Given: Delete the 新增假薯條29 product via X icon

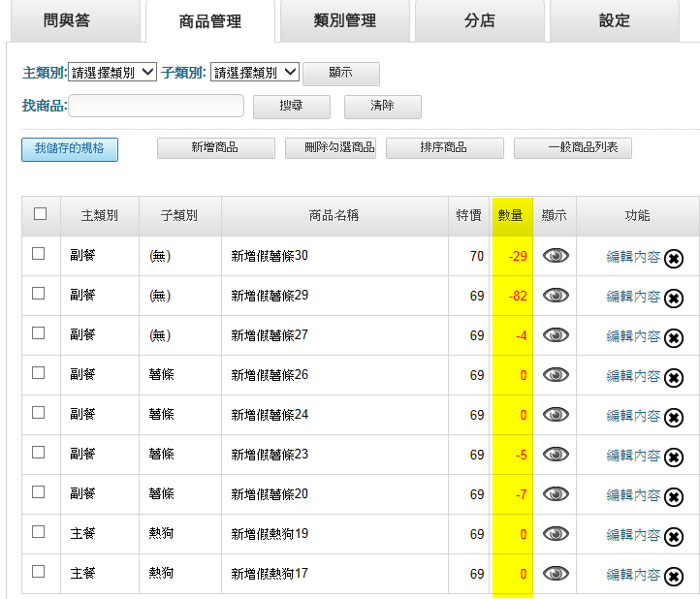Looking at the screenshot, I should [x=674, y=299].
